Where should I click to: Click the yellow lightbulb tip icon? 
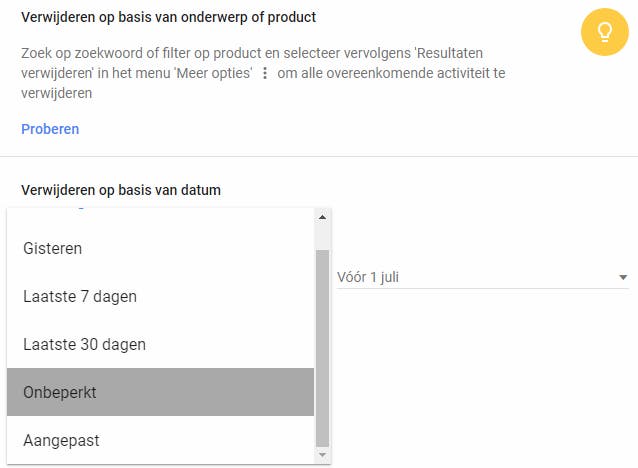click(603, 33)
